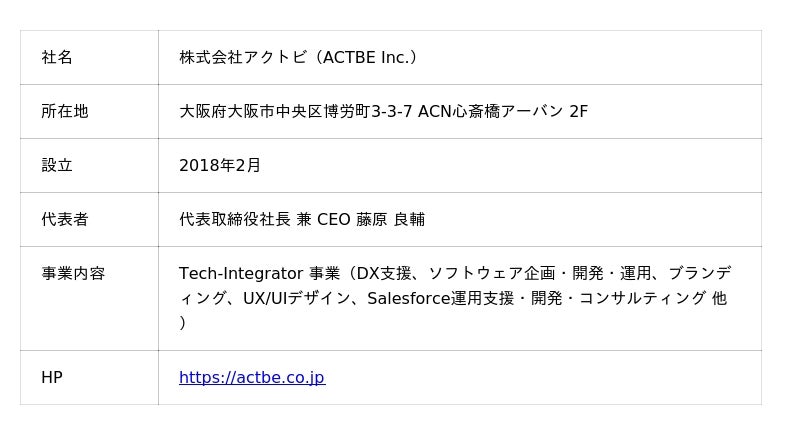Select the 所在地 label cell
The width and height of the screenshot is (800, 435).
[65, 112]
